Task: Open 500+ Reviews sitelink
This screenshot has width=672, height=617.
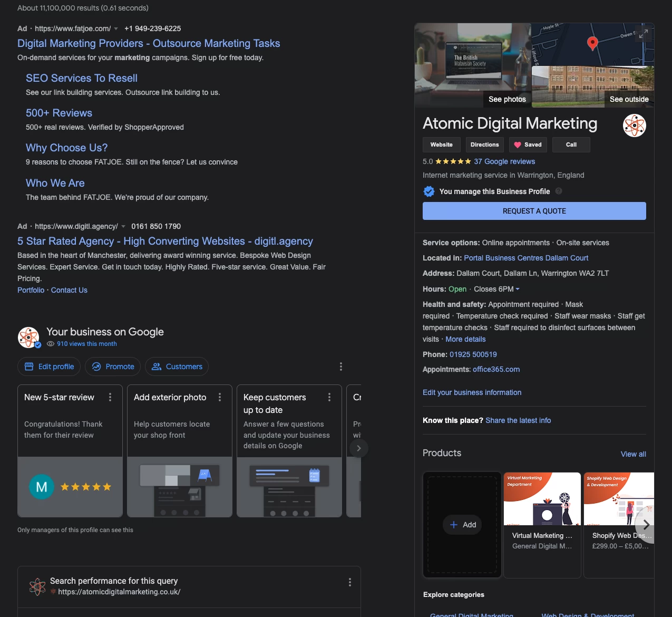Action: pyautogui.click(x=59, y=113)
